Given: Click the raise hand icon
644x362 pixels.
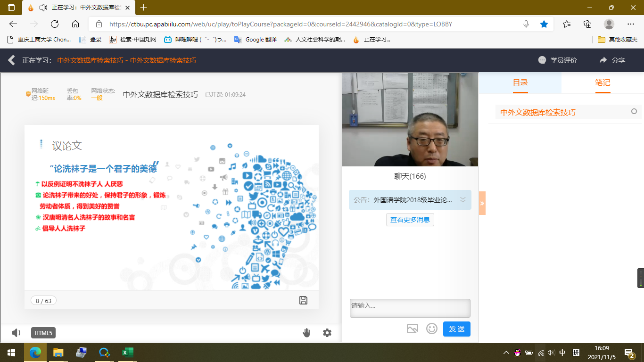Looking at the screenshot, I should pyautogui.click(x=306, y=333).
